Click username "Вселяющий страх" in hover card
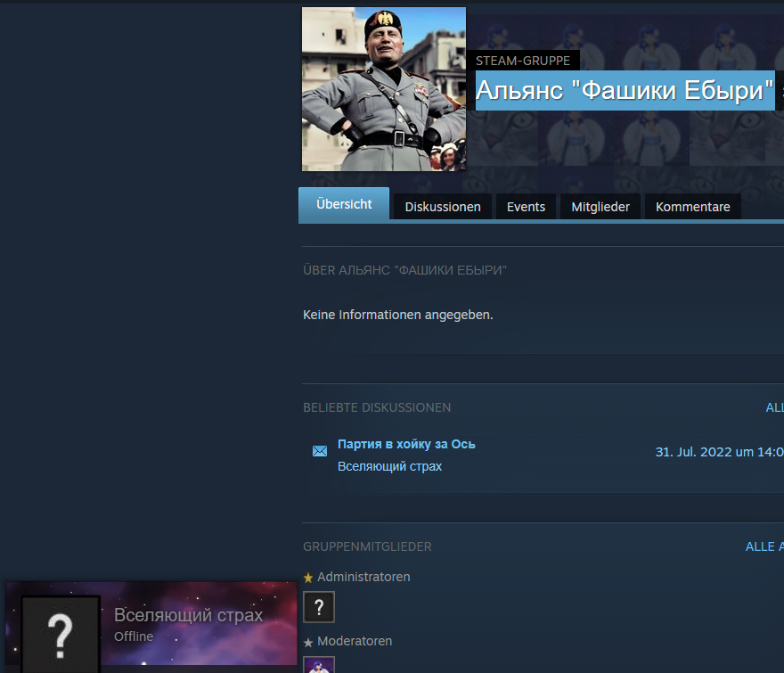This screenshot has height=673, width=784. click(188, 615)
